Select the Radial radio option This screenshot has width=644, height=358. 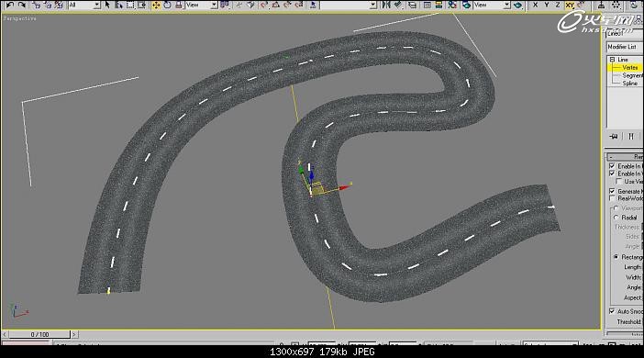(616, 218)
